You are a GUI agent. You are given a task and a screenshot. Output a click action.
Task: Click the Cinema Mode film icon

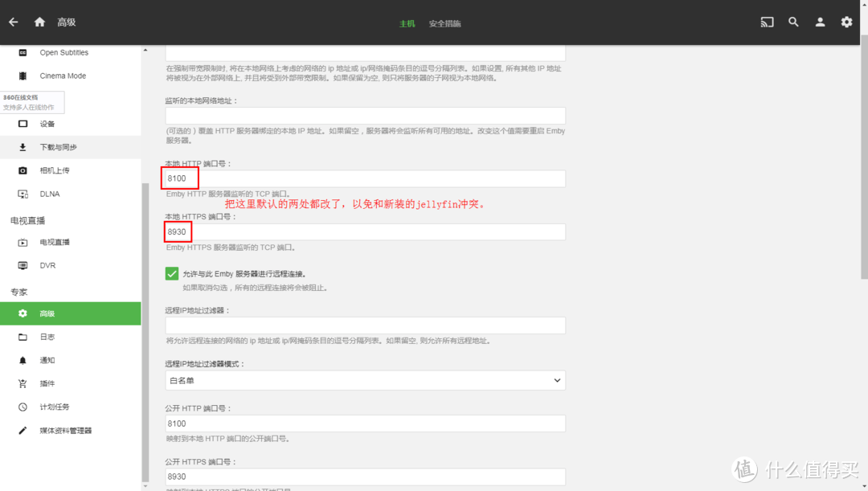click(23, 76)
